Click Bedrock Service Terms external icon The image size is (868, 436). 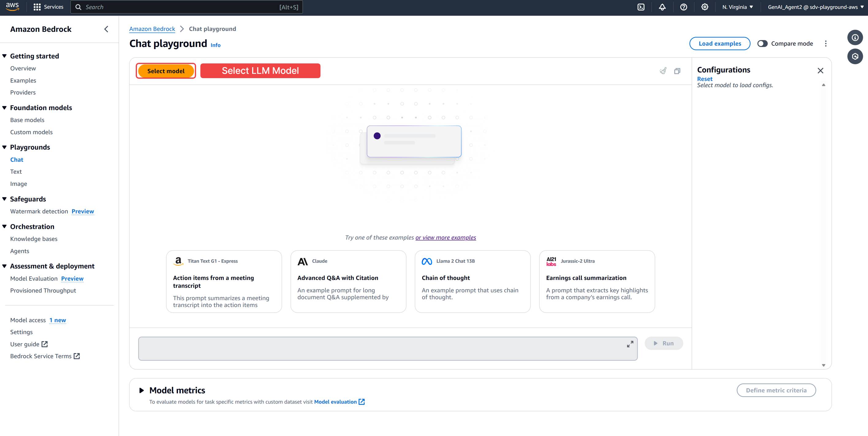click(77, 356)
